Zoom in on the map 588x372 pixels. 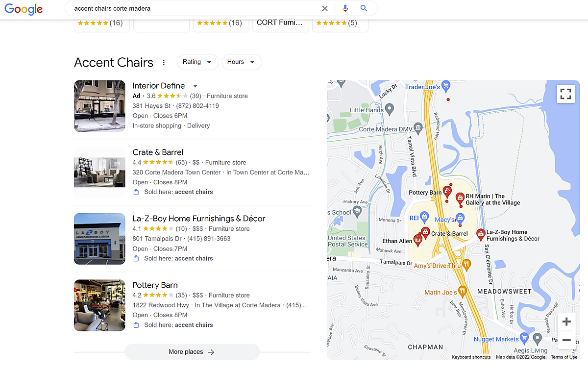566,322
